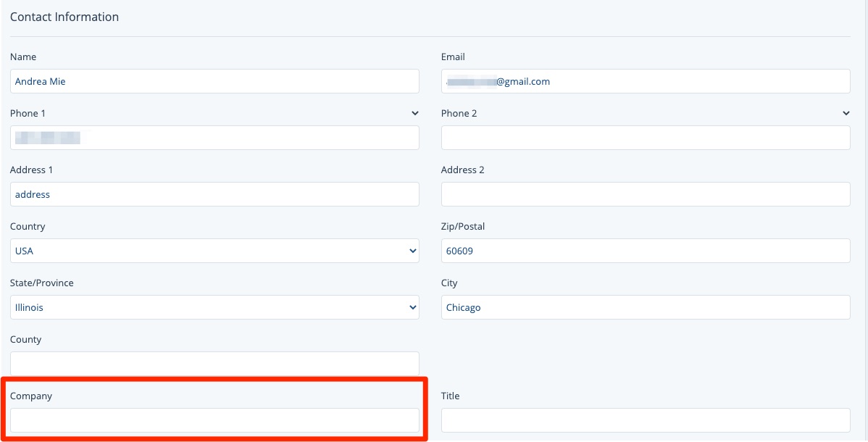This screenshot has height=442, width=868.
Task: Open the State/Province dropdown showing Illinois
Action: pos(214,307)
